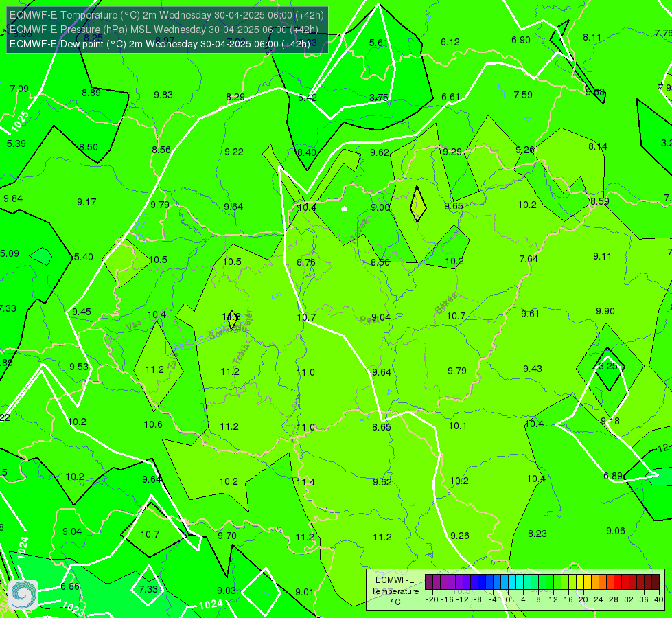Viewport: 672px width, 618px height.
Task: Click the orange legend swatch right of 24
Action: pos(603,582)
